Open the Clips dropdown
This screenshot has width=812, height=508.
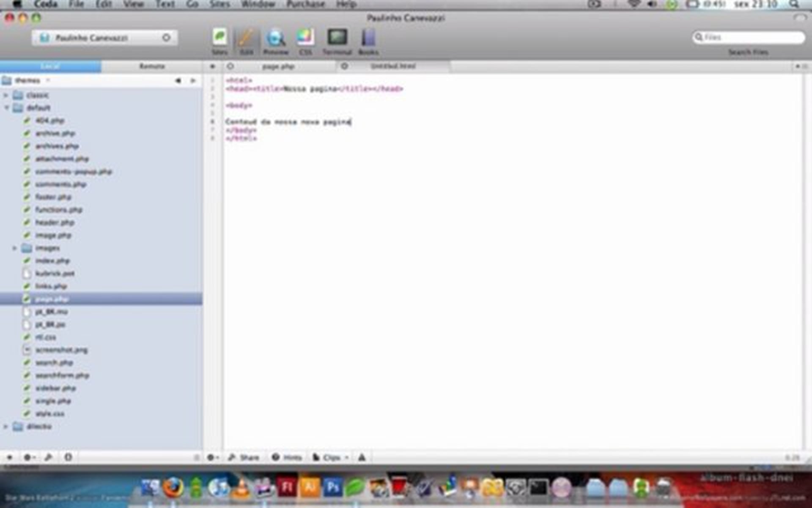click(x=331, y=457)
